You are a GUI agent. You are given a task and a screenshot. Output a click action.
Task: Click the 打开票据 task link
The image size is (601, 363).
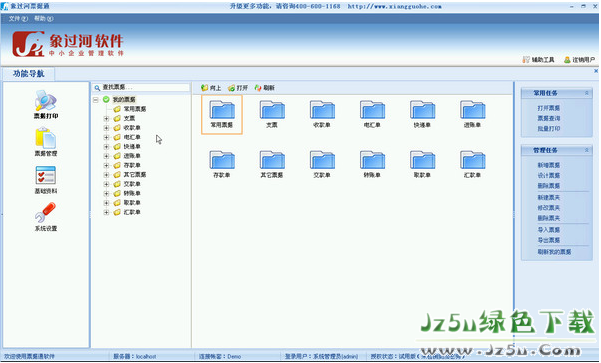tap(548, 108)
